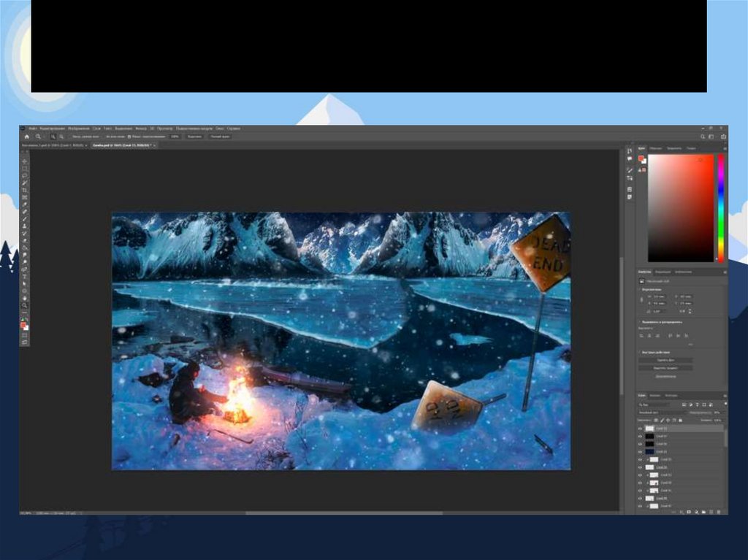
Task: Open the Файл menu
Action: (32, 129)
